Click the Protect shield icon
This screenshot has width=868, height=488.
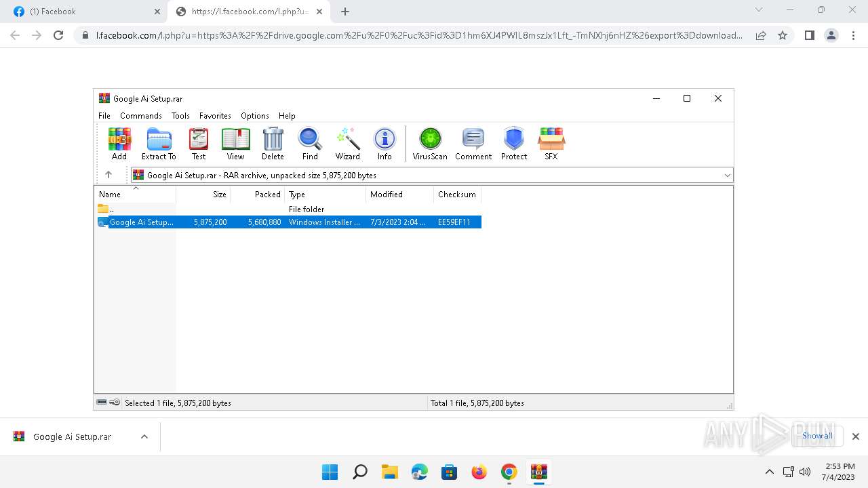tap(514, 144)
